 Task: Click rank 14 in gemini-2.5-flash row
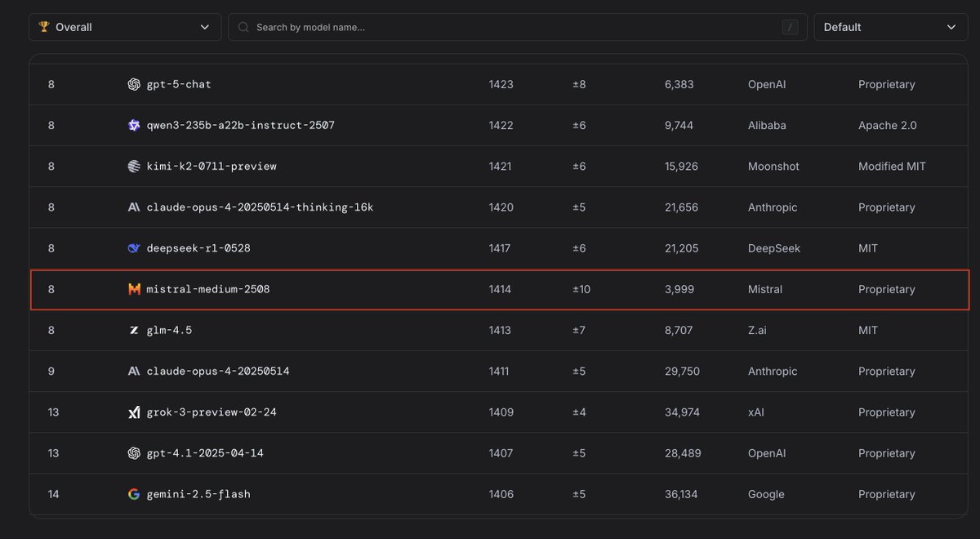click(53, 494)
